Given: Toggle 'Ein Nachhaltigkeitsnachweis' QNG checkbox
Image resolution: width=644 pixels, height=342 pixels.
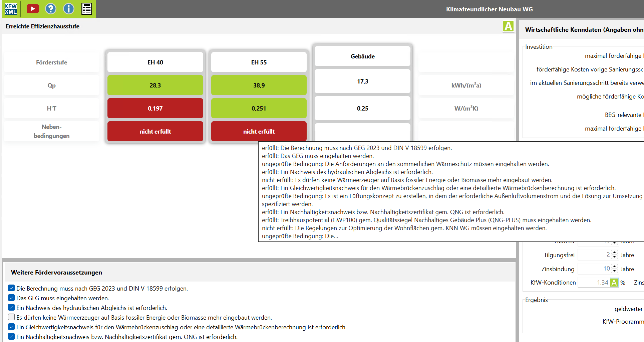Looking at the screenshot, I should coord(11,336).
